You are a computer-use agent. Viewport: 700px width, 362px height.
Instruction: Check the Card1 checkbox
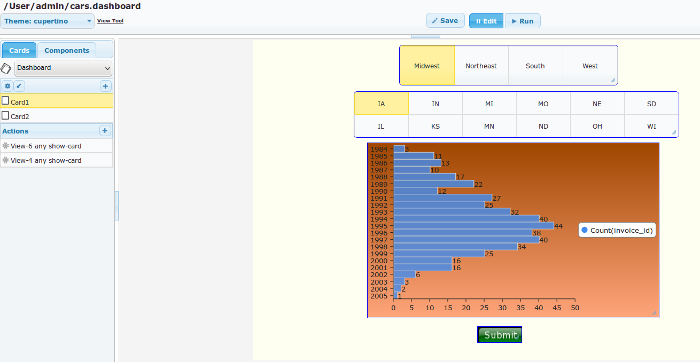click(x=5, y=101)
